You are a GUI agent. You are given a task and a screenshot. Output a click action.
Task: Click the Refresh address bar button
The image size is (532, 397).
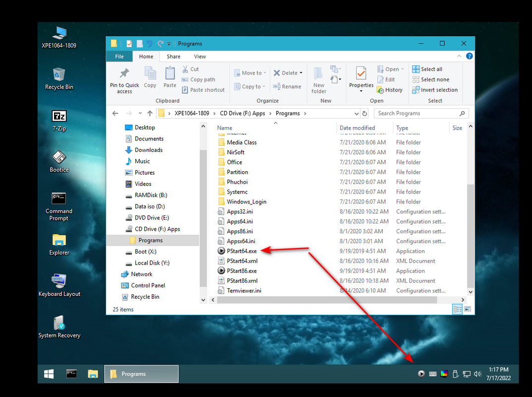pyautogui.click(x=365, y=114)
